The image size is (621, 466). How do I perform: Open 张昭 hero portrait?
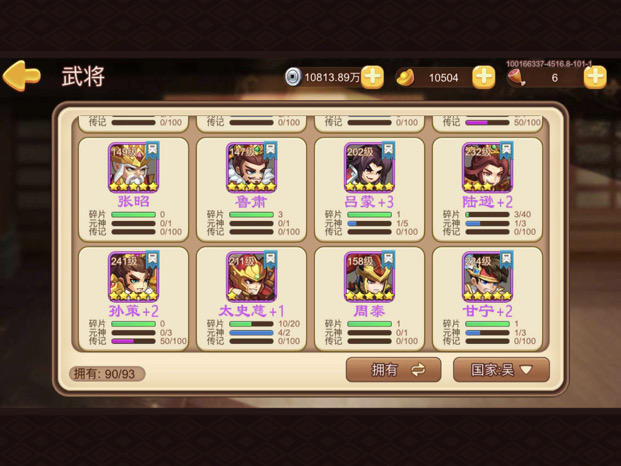(133, 167)
